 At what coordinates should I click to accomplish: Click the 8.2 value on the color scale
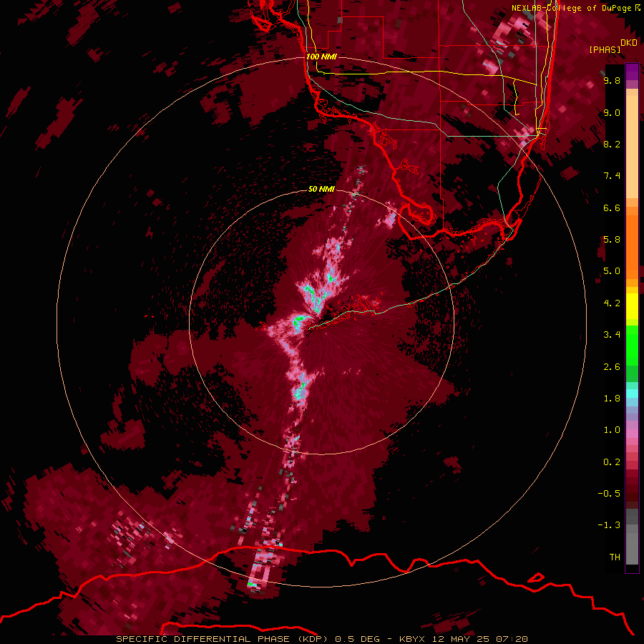[x=612, y=144]
